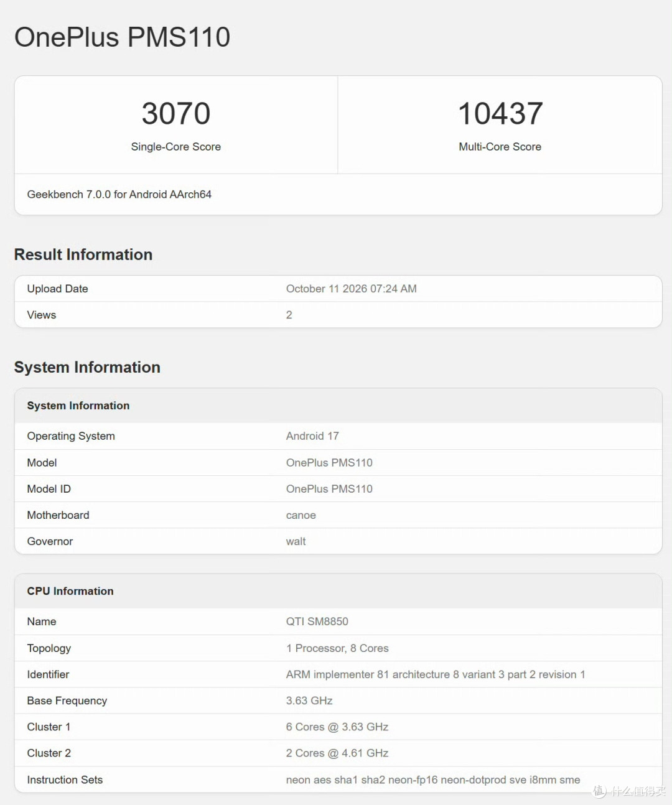This screenshot has width=672, height=805.
Task: Select the multi-core score 10437
Action: pos(500,114)
